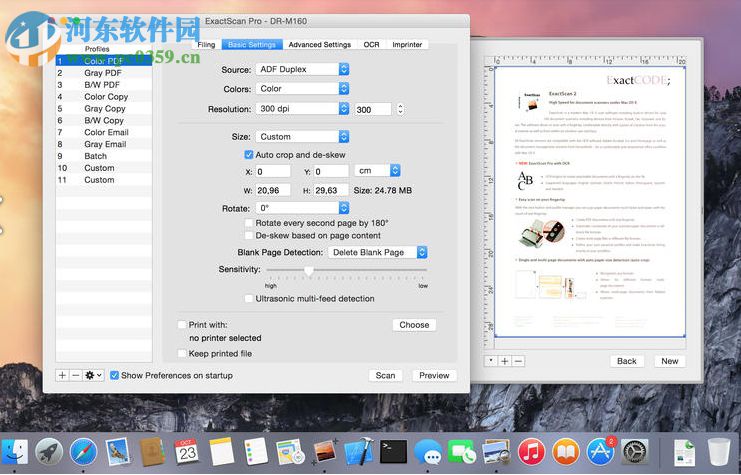741x475 pixels.
Task: Click the resolution stepper arrows
Action: point(400,109)
